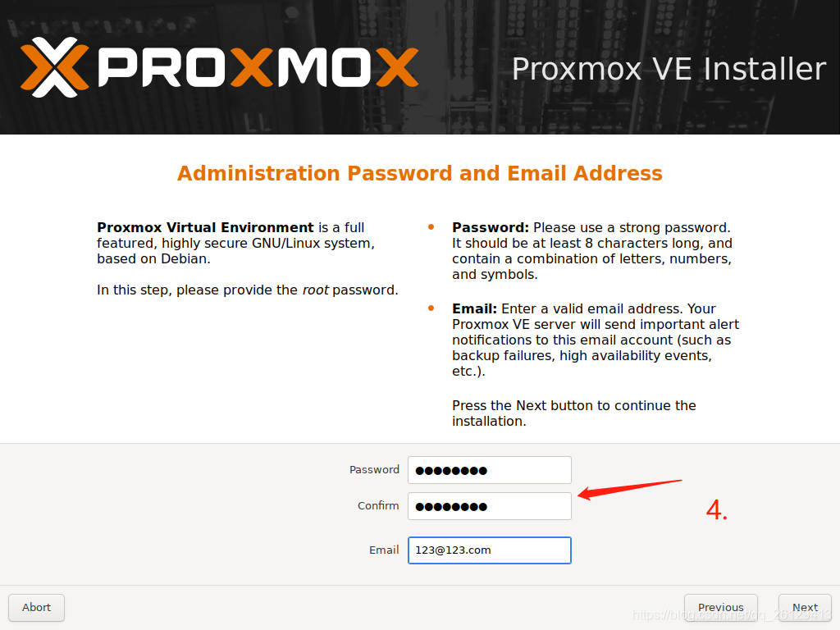The height and width of the screenshot is (630, 840).
Task: Click the Administration Password and Email Address heading
Action: click(x=420, y=174)
